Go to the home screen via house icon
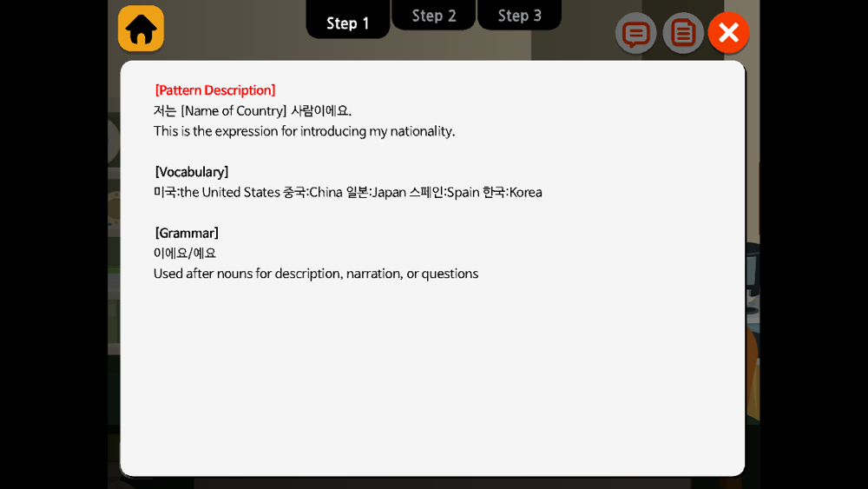This screenshot has width=868, height=489. (x=141, y=29)
